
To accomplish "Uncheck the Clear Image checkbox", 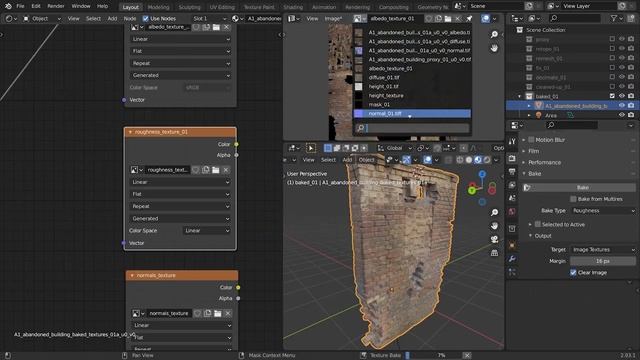I will click(x=573, y=272).
